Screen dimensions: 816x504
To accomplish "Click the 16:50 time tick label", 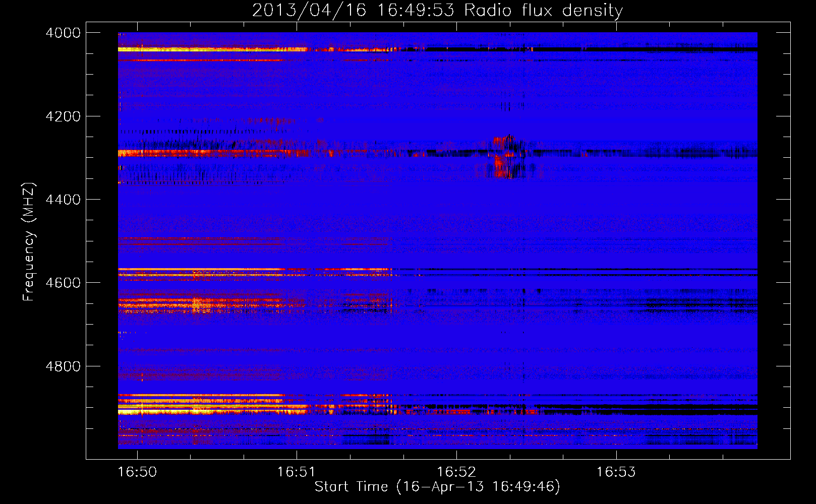I will (x=137, y=472).
